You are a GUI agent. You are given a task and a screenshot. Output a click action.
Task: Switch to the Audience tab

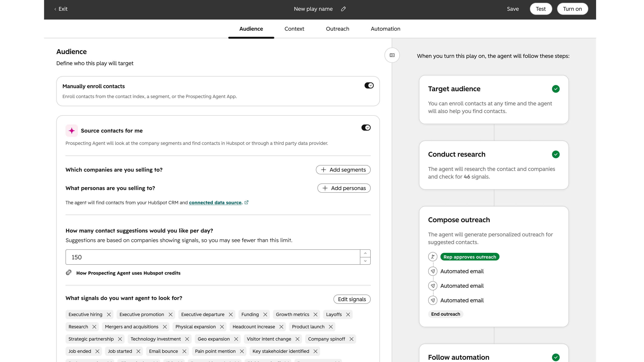tap(251, 29)
